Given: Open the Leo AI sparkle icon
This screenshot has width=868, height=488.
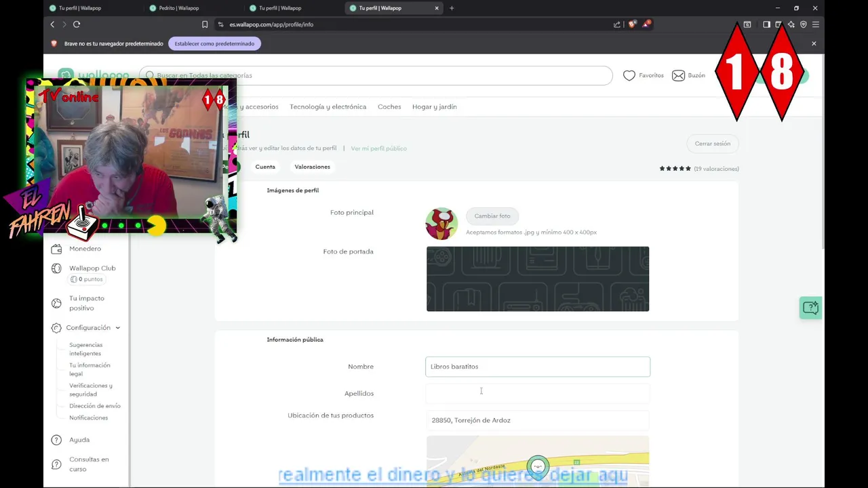Looking at the screenshot, I should click(x=791, y=24).
